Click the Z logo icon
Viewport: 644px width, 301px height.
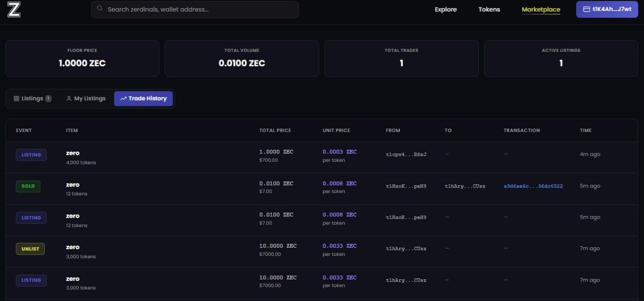(14, 10)
